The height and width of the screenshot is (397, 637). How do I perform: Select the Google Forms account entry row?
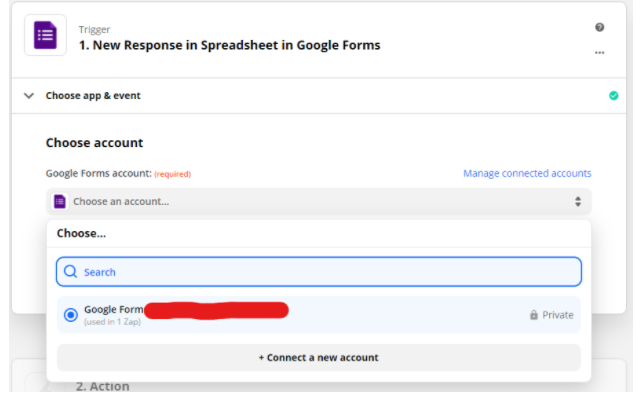(x=318, y=315)
